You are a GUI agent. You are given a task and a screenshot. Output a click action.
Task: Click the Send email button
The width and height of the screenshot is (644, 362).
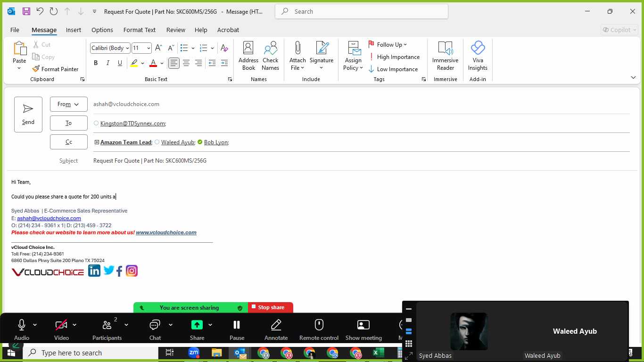click(28, 115)
